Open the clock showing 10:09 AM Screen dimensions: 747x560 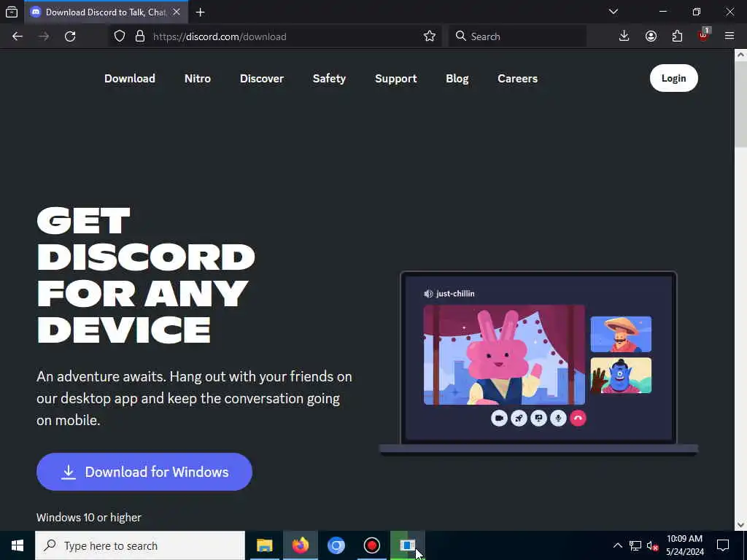click(684, 545)
